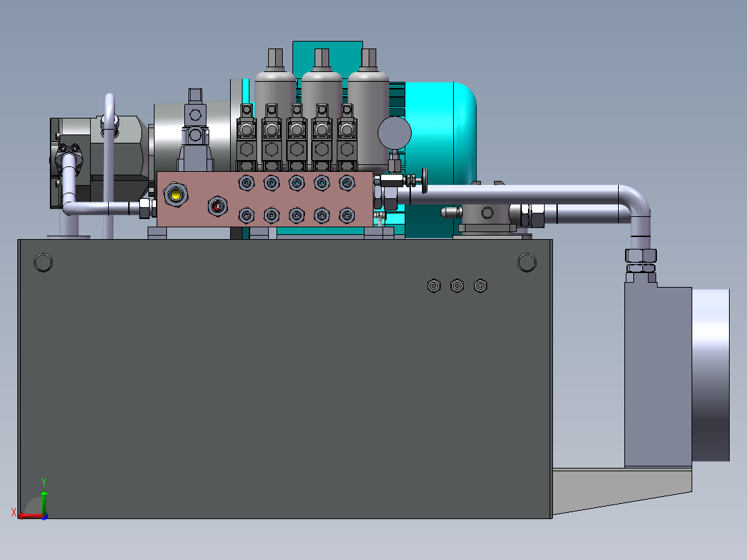Select the red X axis of the coordinate triad
Image resolution: width=747 pixels, height=560 pixels.
[31, 516]
